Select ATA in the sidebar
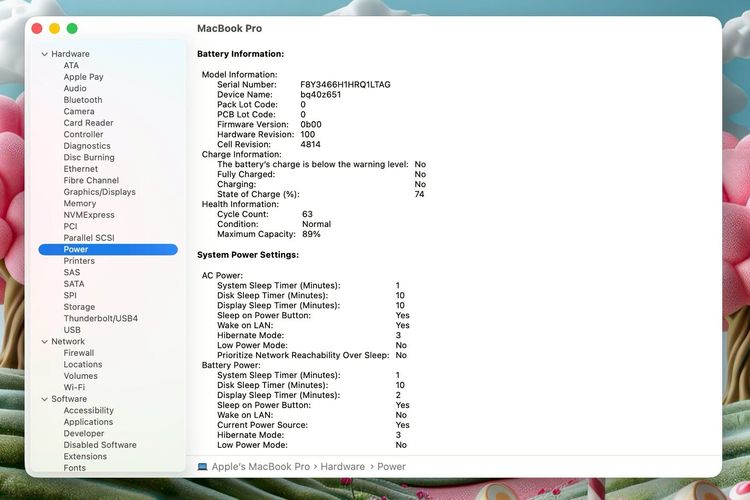This screenshot has width=750, height=500. pos(71,66)
